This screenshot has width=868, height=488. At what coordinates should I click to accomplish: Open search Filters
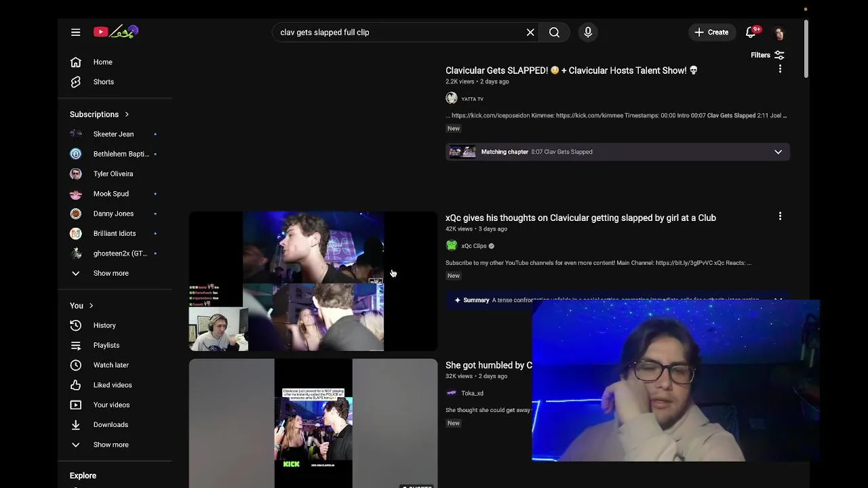tap(768, 55)
